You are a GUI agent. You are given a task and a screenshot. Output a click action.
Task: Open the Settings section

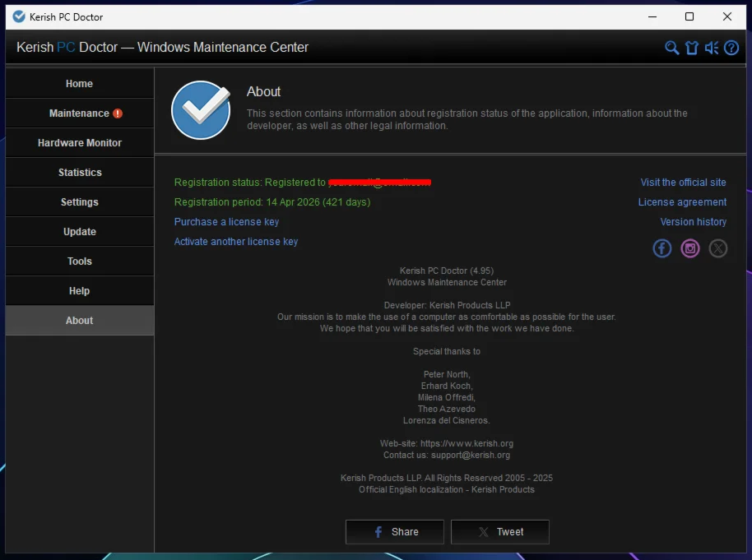tap(80, 202)
